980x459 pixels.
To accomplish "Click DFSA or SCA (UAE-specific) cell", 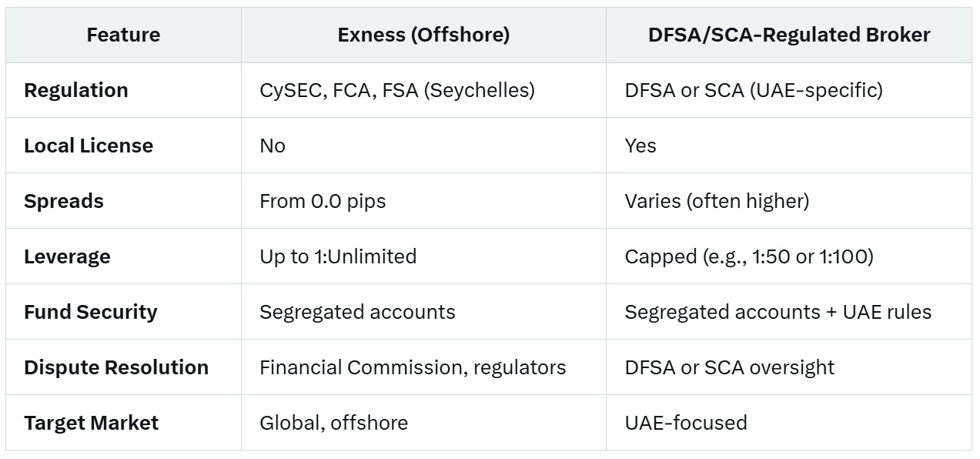I will point(754,90).
